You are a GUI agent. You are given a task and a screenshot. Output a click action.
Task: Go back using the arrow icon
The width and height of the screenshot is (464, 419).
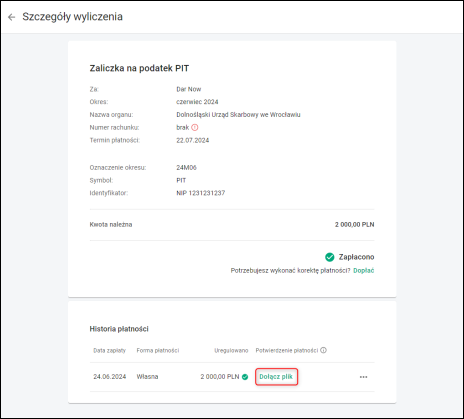(x=12, y=17)
